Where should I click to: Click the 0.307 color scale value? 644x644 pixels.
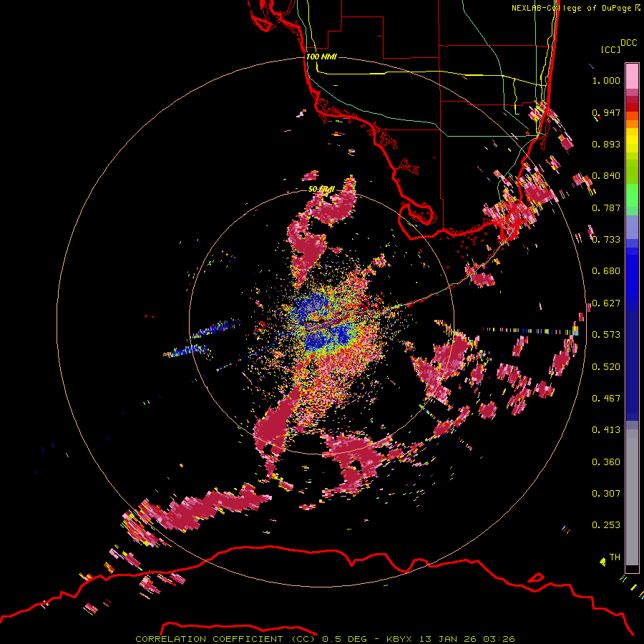(x=606, y=494)
